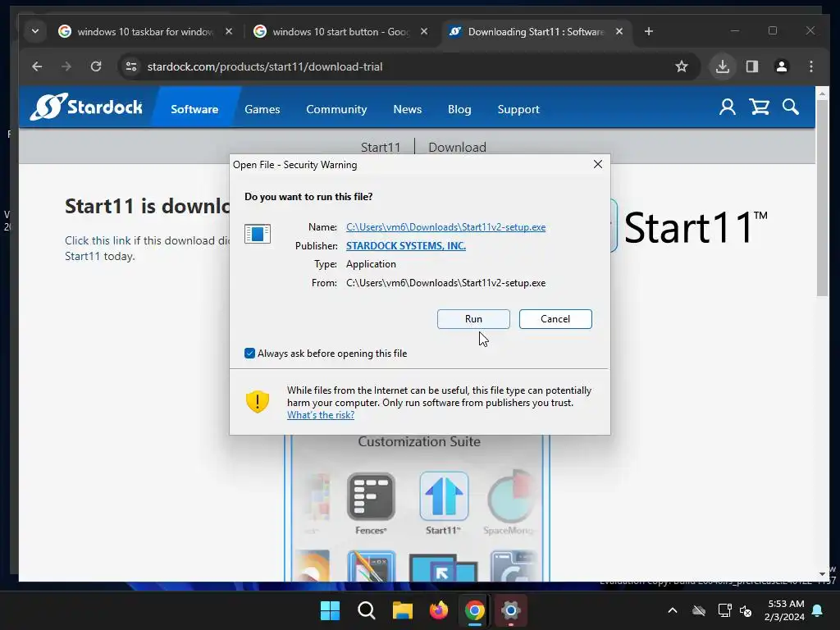
Task: Select the SpaceMonger app icon
Action: pos(510,496)
